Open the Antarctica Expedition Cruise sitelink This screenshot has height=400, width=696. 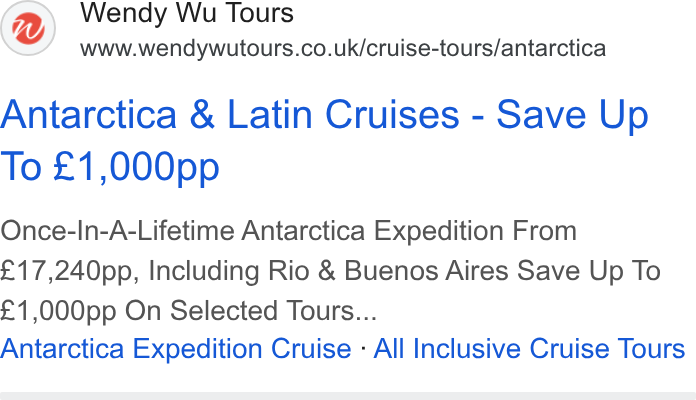(x=176, y=349)
